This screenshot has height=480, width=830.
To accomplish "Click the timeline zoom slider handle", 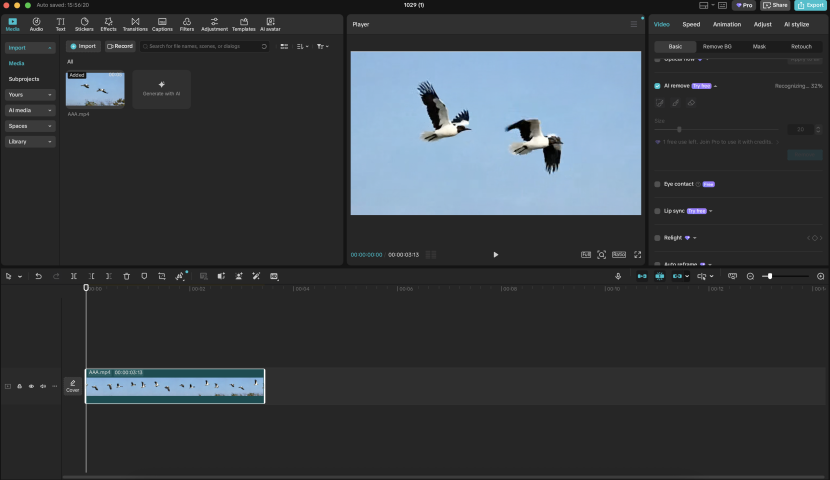I will click(x=770, y=276).
